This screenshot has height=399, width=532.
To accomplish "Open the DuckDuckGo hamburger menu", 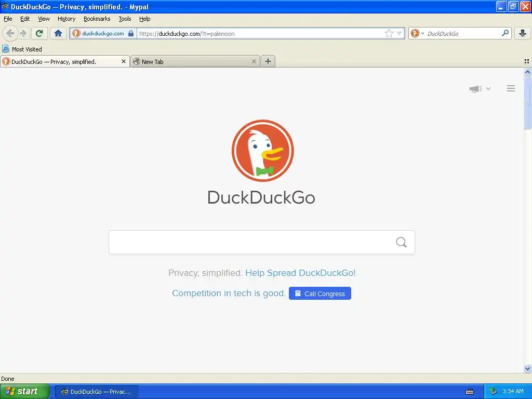I will tap(511, 88).
